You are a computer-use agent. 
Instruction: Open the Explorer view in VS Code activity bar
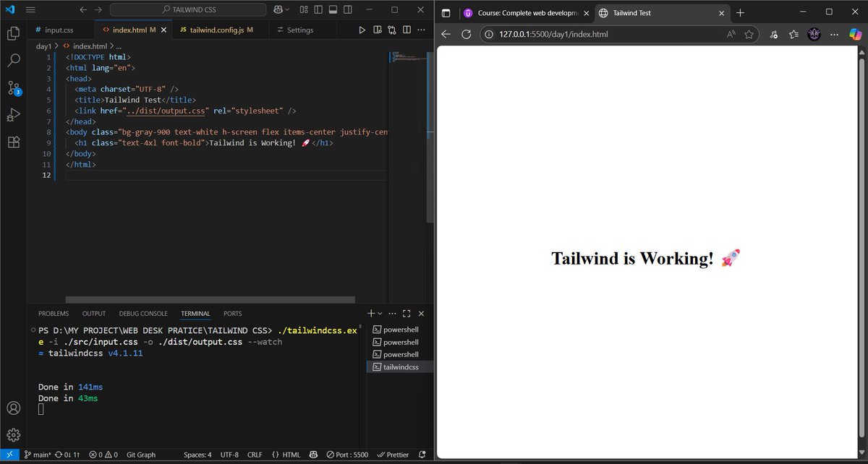[x=13, y=33]
